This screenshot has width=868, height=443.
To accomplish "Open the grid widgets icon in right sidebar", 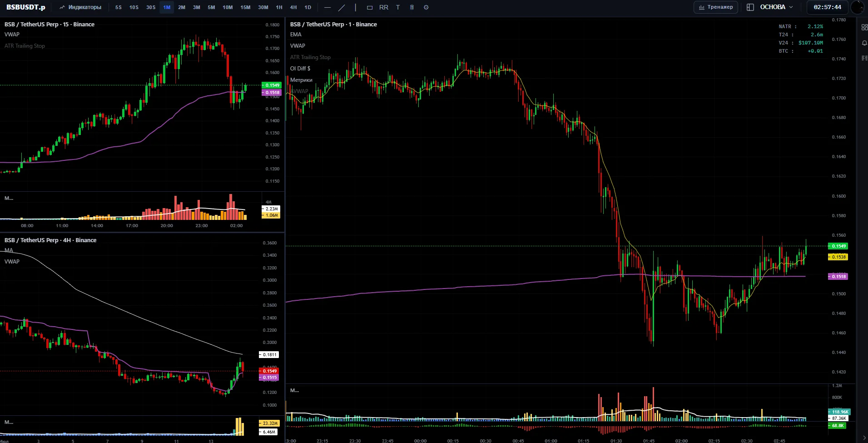I will 864,28.
